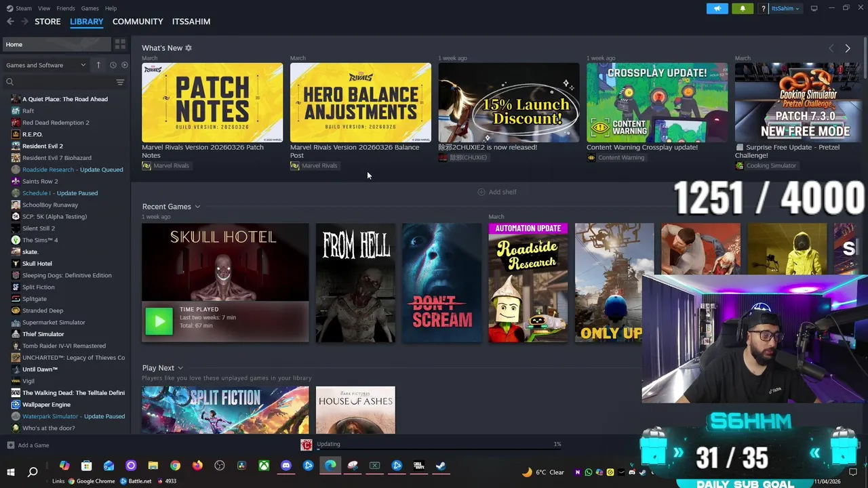
Task: Click the question mark help icon
Action: point(763,8)
